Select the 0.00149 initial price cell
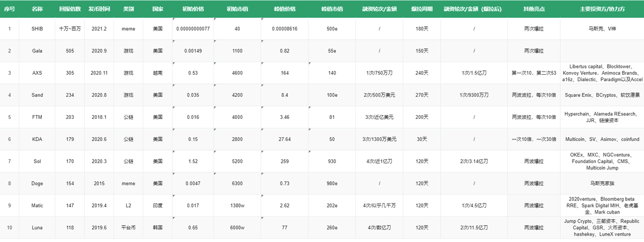 pos(193,51)
